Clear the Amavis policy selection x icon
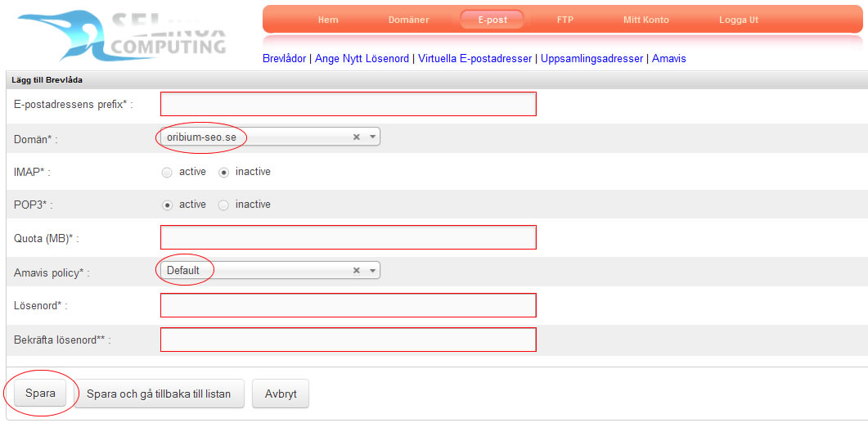 [x=357, y=270]
